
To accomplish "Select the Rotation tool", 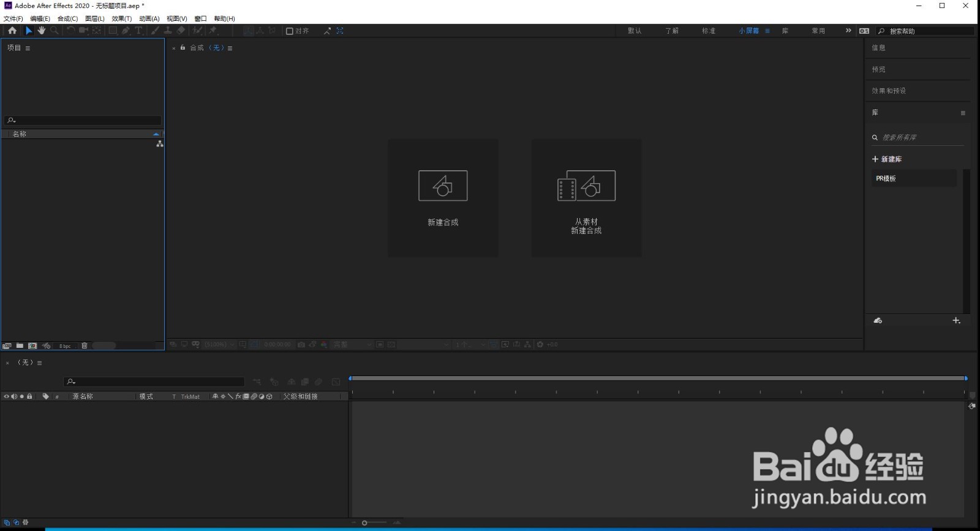I will pos(71,30).
